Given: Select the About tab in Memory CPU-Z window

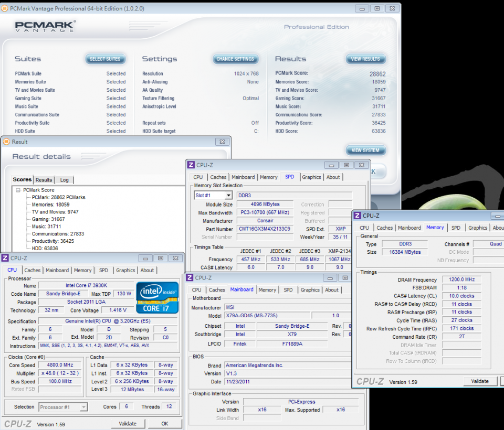Looking at the screenshot, I should coord(498,228).
